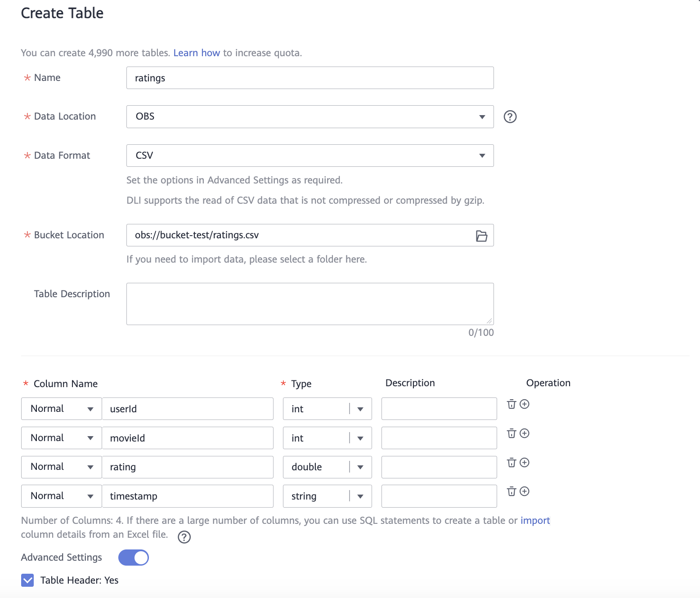700x598 pixels.
Task: Add a column after timestamp row
Action: 525,491
